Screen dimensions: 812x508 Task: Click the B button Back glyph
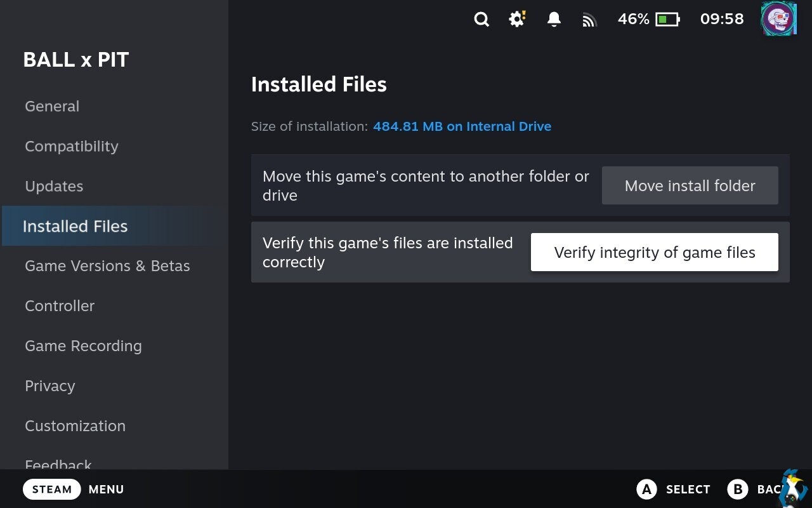click(738, 489)
